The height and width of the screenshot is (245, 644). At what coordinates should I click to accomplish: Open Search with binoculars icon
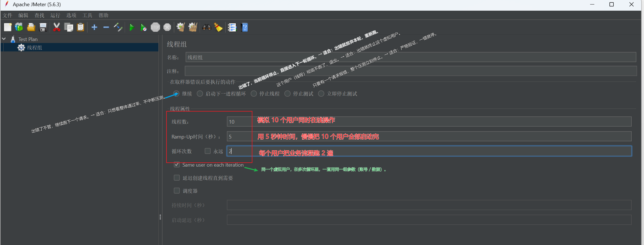pyautogui.click(x=207, y=27)
